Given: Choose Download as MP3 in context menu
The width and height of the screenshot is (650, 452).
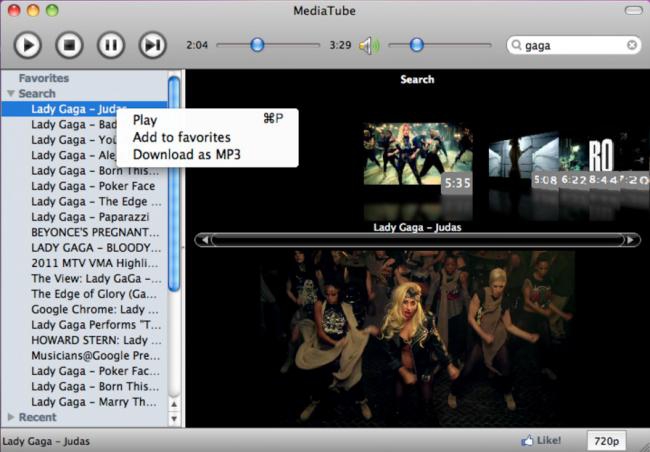Looking at the screenshot, I should point(207,155).
